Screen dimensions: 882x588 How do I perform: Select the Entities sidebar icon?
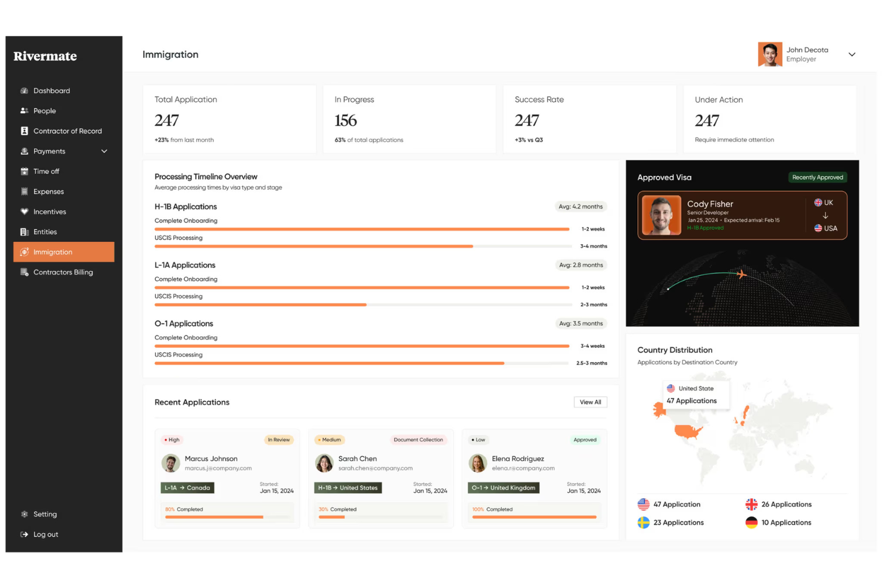24,232
